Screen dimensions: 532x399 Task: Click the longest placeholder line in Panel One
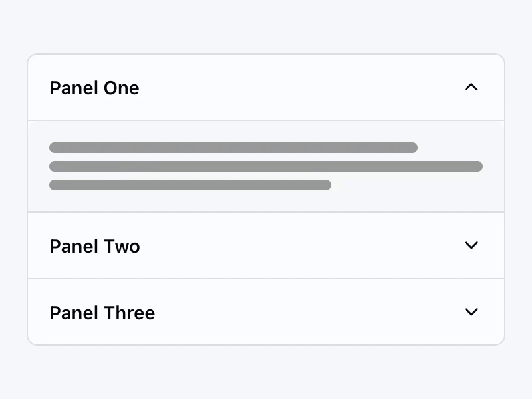point(266,166)
